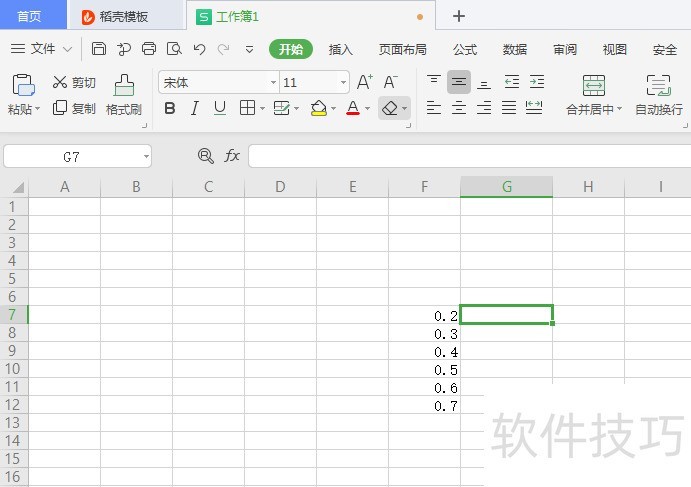Open font color dropdown arrow
Screen dimensions: 691x487
[x=367, y=108]
